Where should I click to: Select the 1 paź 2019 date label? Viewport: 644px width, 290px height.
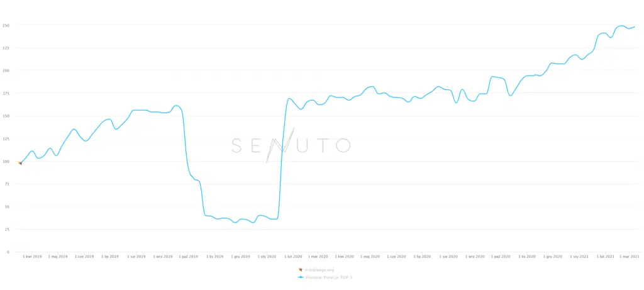pyautogui.click(x=188, y=256)
